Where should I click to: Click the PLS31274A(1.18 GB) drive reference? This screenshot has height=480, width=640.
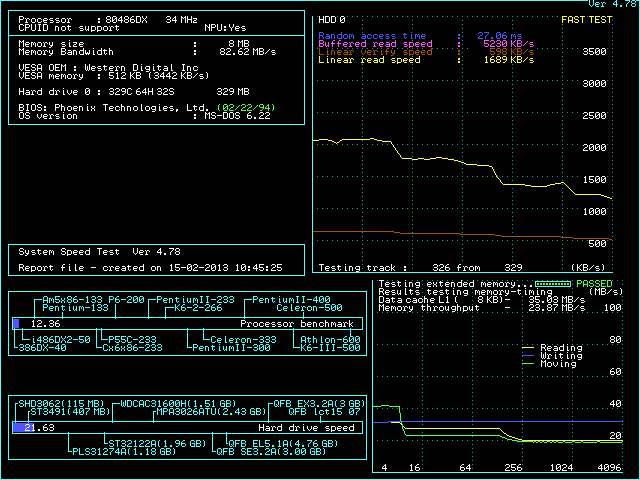click(x=124, y=452)
